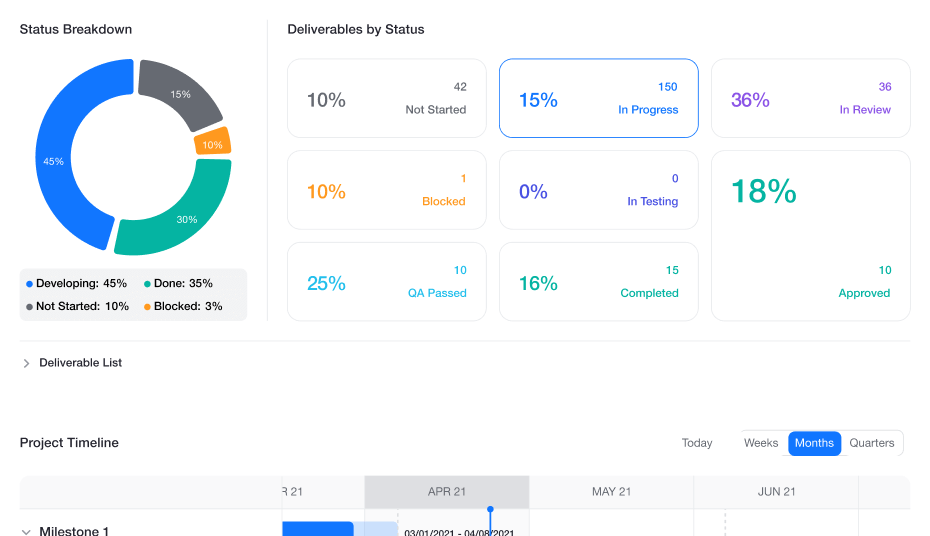Open the Approved 18% card
The image size is (930, 536).
coord(810,235)
